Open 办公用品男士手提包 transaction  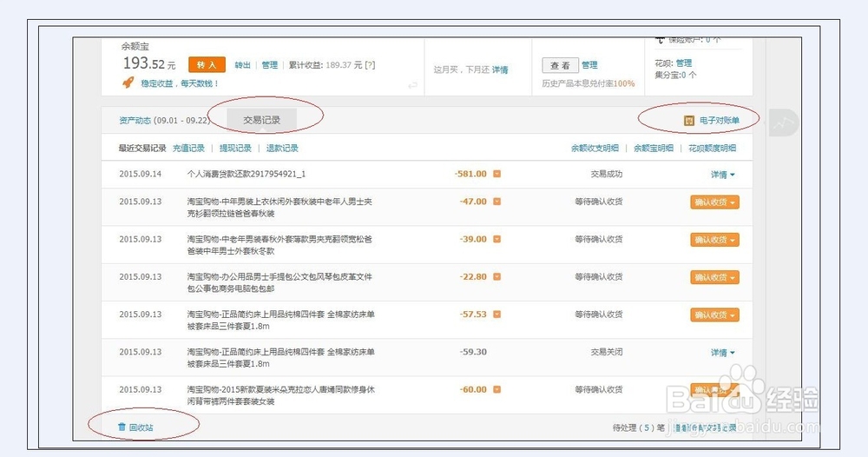279,282
